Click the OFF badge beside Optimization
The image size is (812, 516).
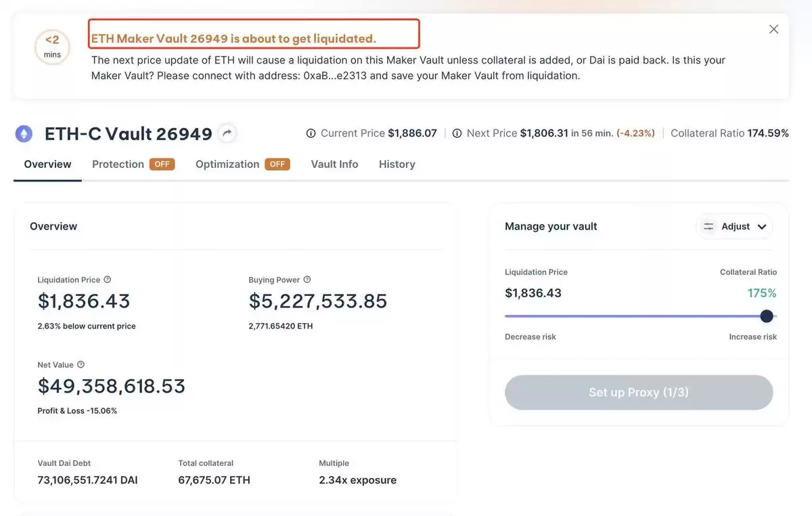pyautogui.click(x=277, y=165)
